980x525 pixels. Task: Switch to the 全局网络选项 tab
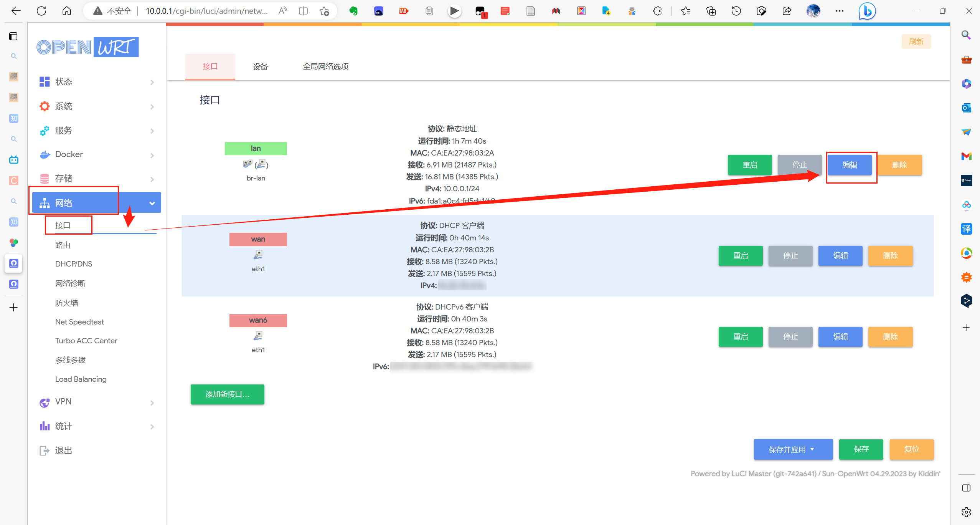(325, 66)
